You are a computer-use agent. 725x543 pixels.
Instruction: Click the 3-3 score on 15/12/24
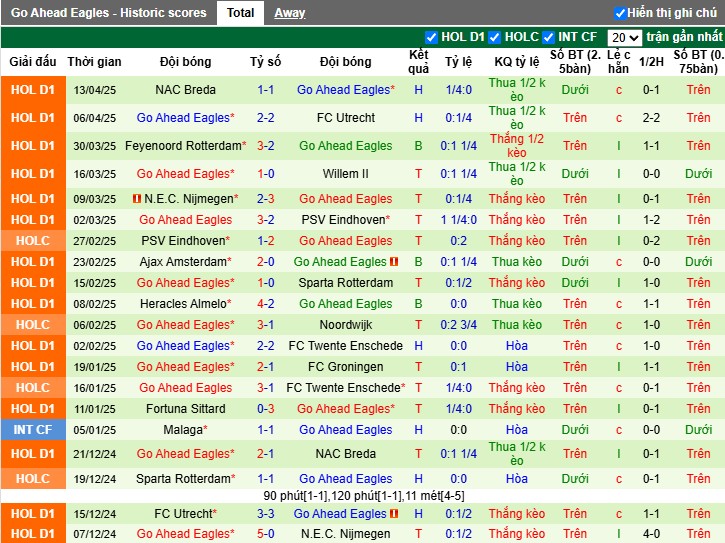[x=265, y=514]
